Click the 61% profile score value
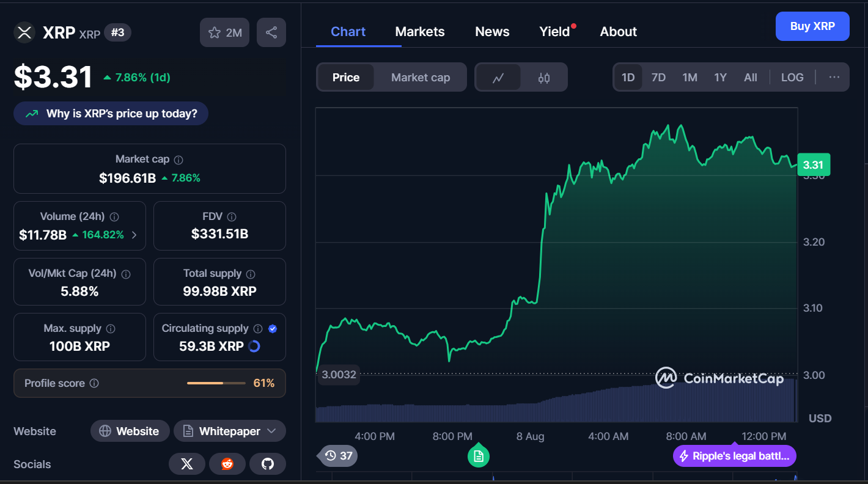Screen dimensions: 868x484 point(264,383)
